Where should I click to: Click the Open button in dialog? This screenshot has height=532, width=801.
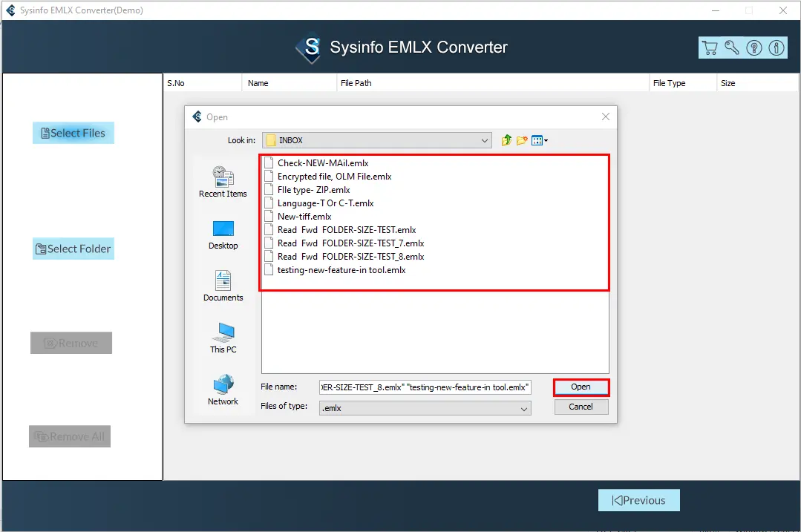point(581,387)
